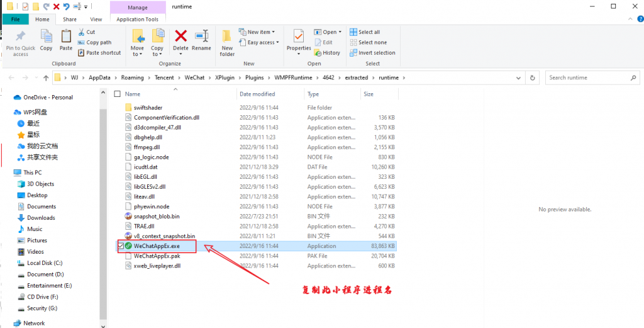Image resolution: width=644 pixels, height=328 pixels.
Task: Click Tencent in the address path
Action: coord(164,77)
